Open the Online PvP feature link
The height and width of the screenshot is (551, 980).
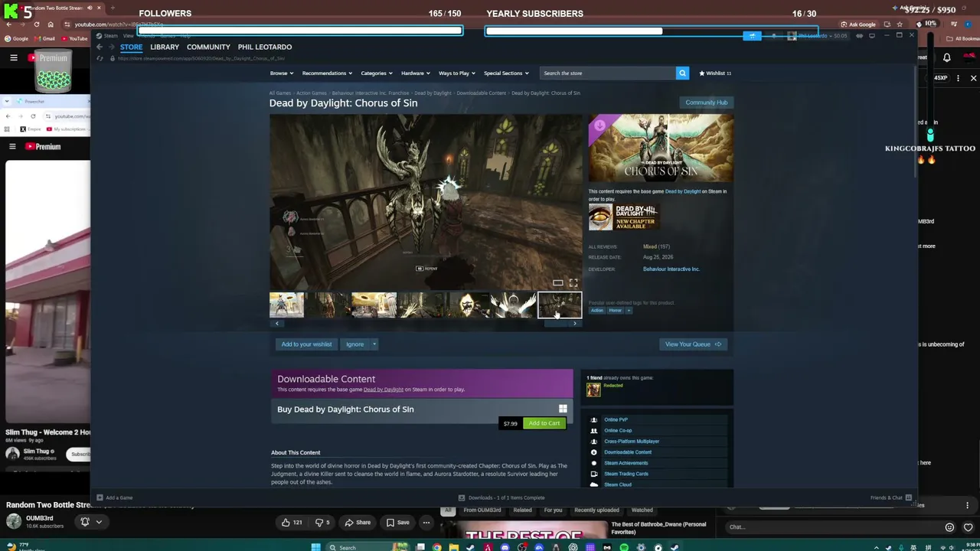616,420
